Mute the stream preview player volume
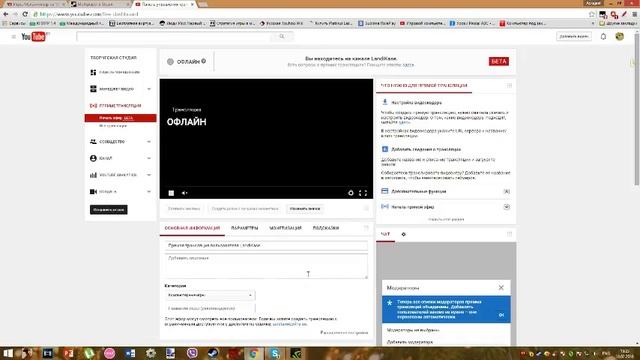The image size is (640, 360). click(184, 193)
